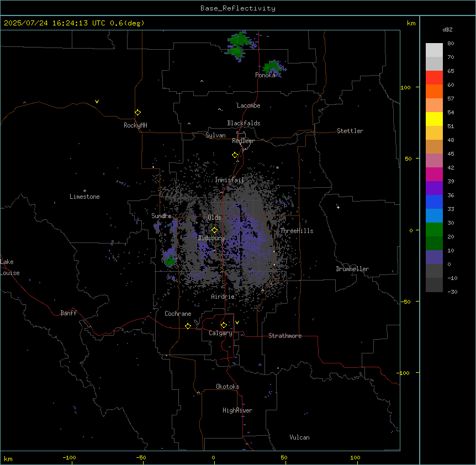Click the Airdrie label
Viewport: 476px width, 465px height.
[223, 297]
